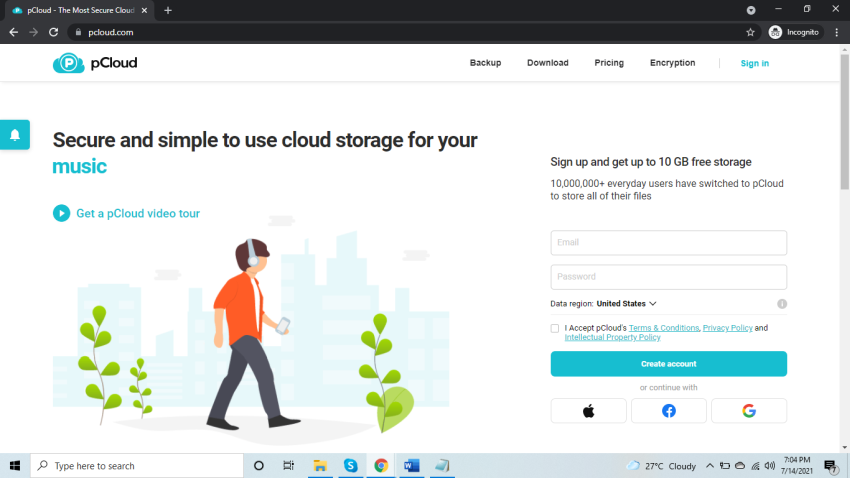The image size is (850, 478).
Task: Open the Terms & Conditions link
Action: (664, 328)
